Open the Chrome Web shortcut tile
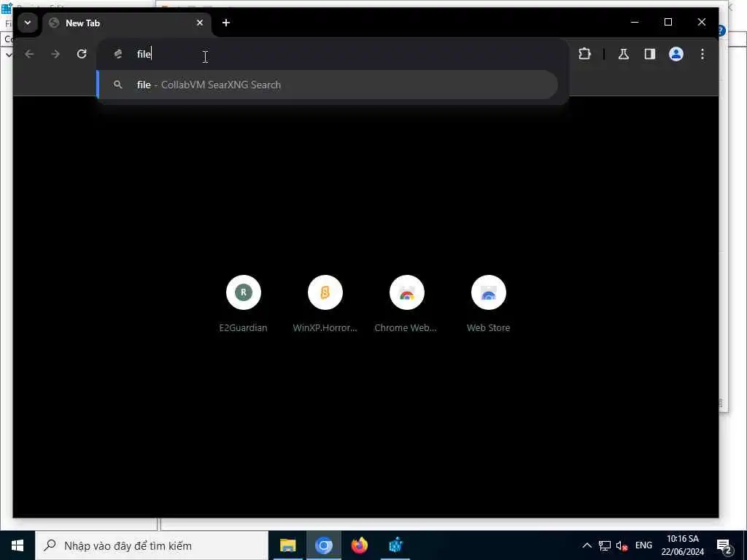Screen dimensions: 747x560 click(x=406, y=304)
